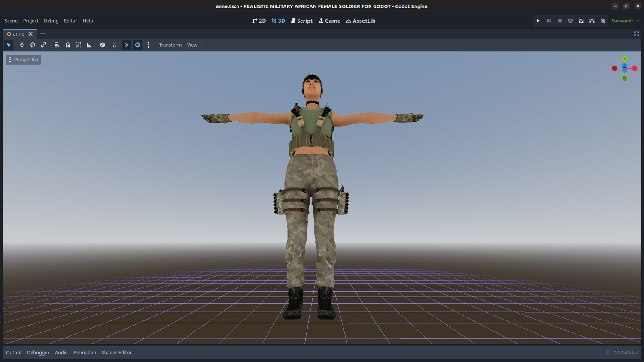Lock the selected node with padlock icon

tap(67, 45)
